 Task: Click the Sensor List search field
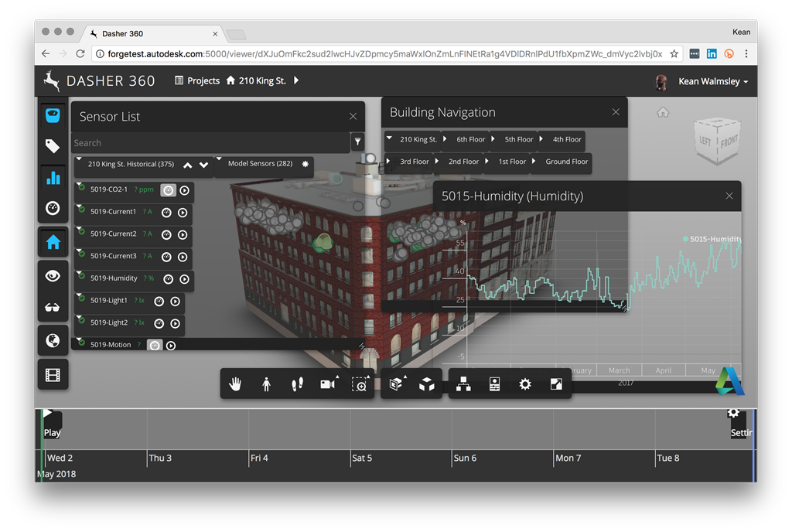pos(209,143)
